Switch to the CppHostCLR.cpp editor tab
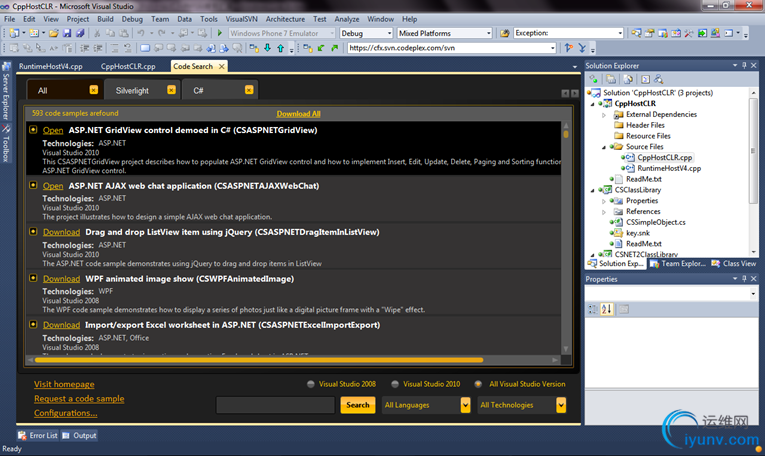 128,66
